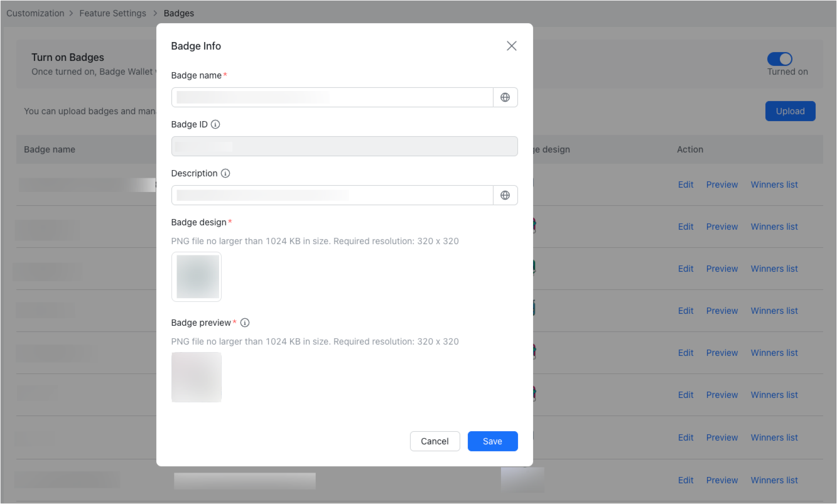Viewport: 837px width, 504px height.
Task: Preview the second badge in the list
Action: click(x=721, y=227)
